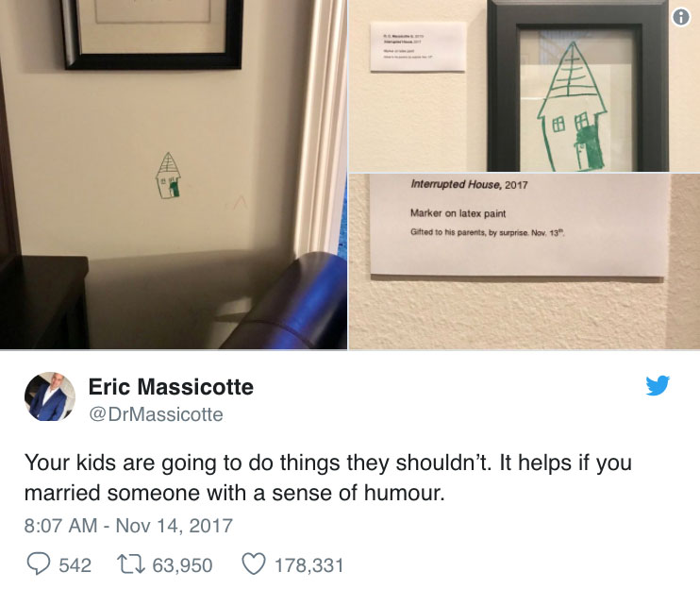
Task: View the 63,950 retweets count
Action: (x=182, y=565)
